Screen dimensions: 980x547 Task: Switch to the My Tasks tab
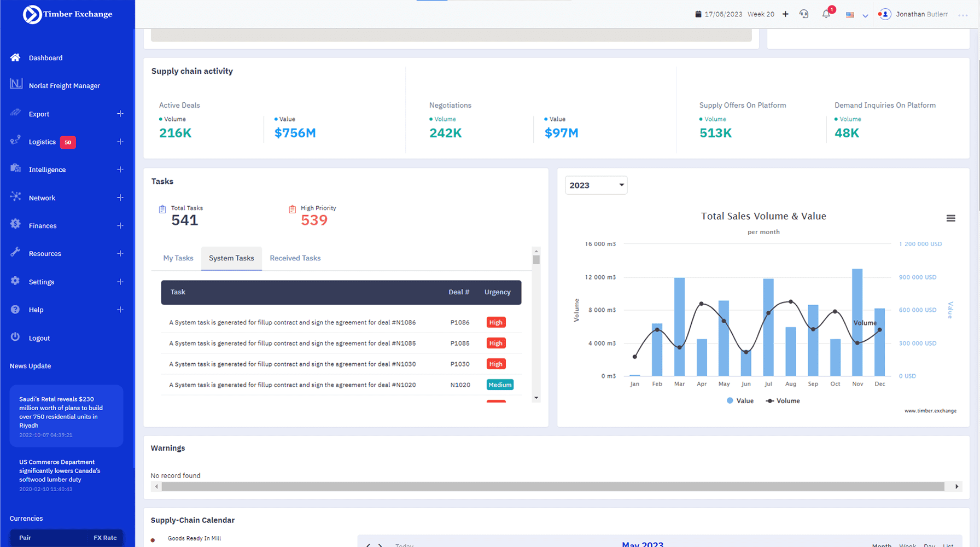tap(178, 258)
